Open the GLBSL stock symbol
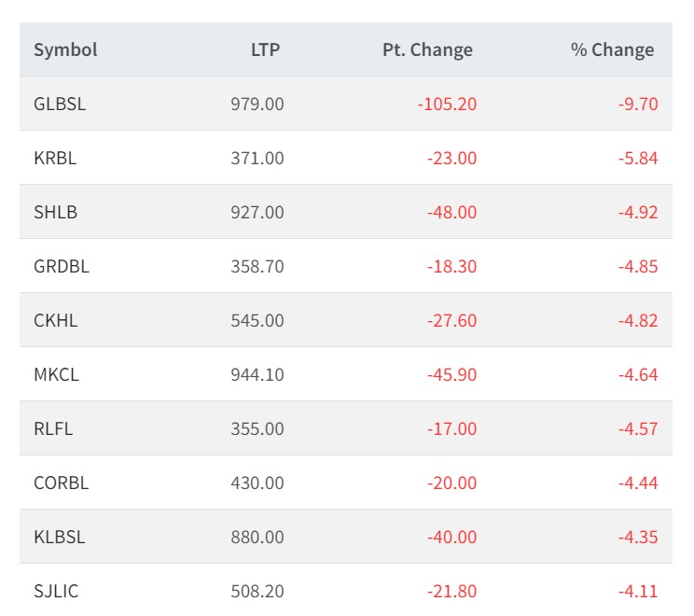This screenshot has width=694, height=616. tap(60, 105)
